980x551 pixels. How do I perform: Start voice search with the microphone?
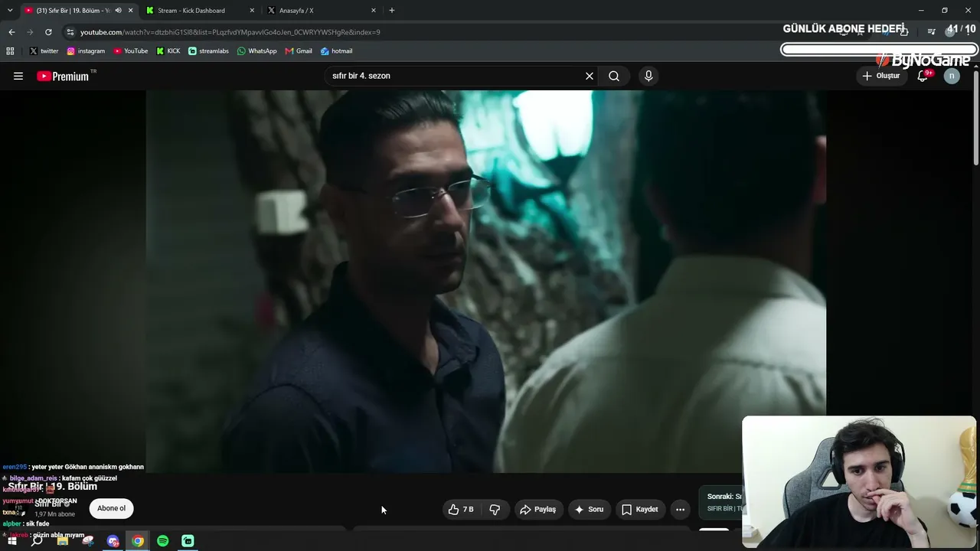tap(648, 76)
